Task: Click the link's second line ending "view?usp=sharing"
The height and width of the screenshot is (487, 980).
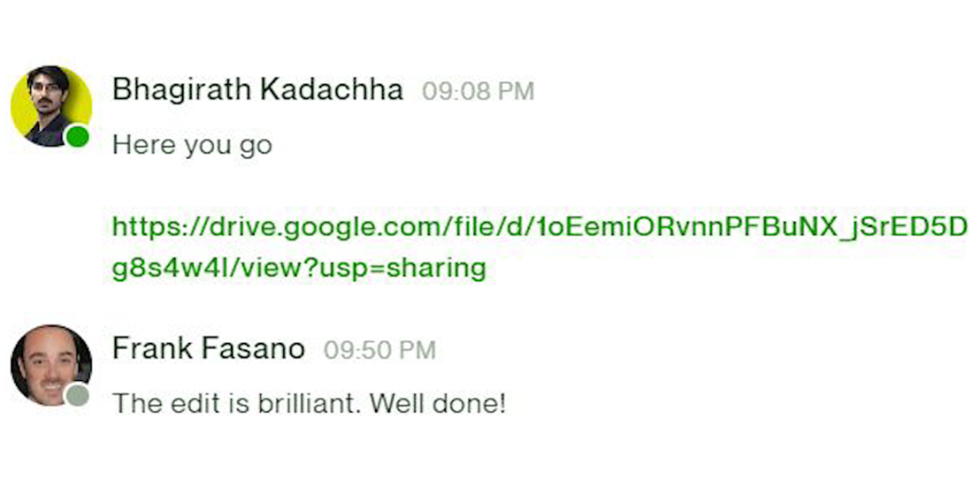Action: click(x=299, y=268)
